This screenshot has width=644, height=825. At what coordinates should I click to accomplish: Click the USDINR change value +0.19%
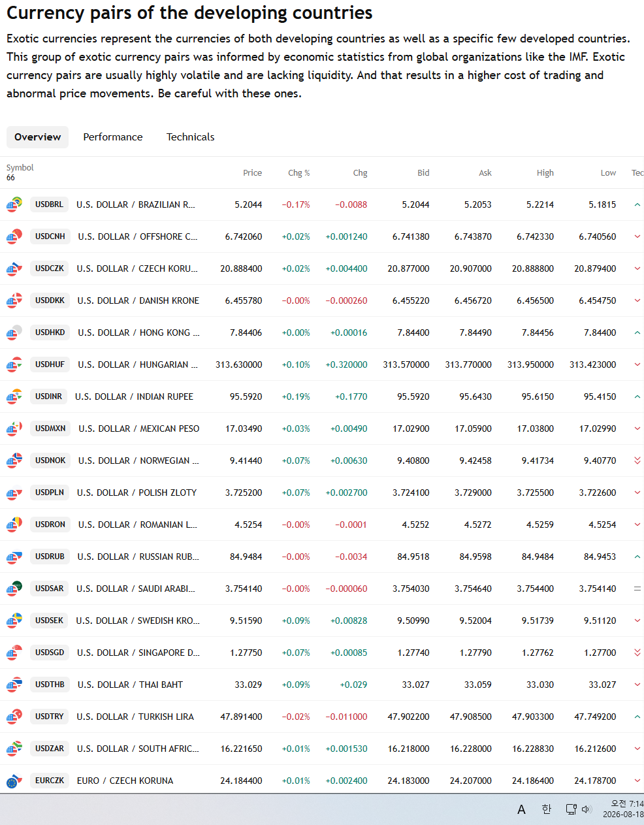[296, 396]
